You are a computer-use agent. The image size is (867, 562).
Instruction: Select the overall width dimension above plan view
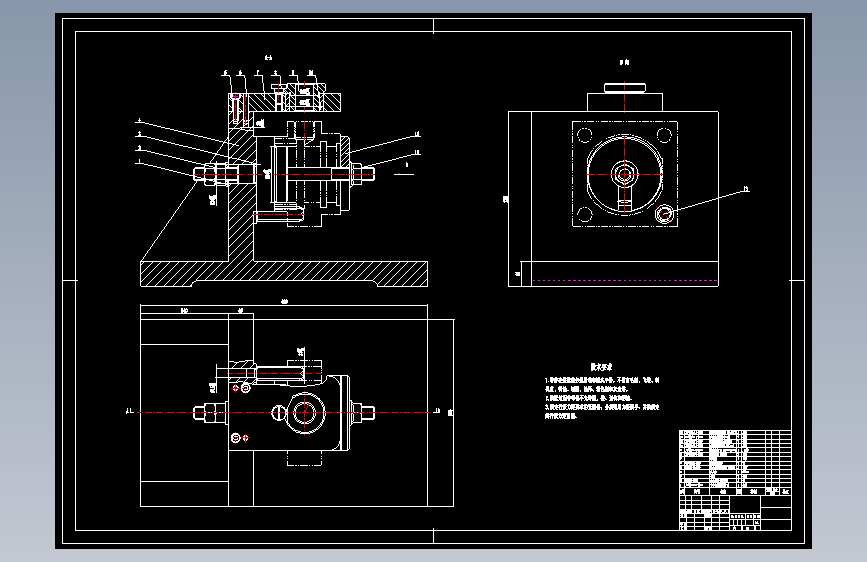coord(284,303)
